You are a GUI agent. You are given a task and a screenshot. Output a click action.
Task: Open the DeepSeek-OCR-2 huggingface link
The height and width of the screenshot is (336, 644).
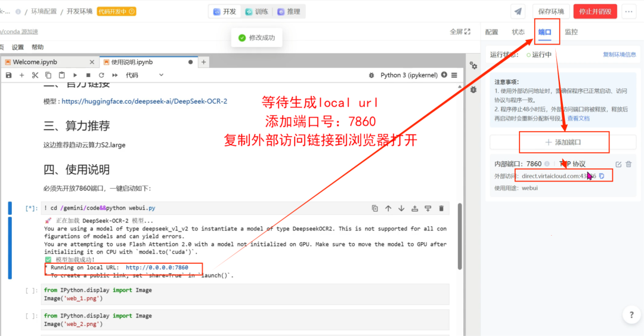pyautogui.click(x=144, y=101)
